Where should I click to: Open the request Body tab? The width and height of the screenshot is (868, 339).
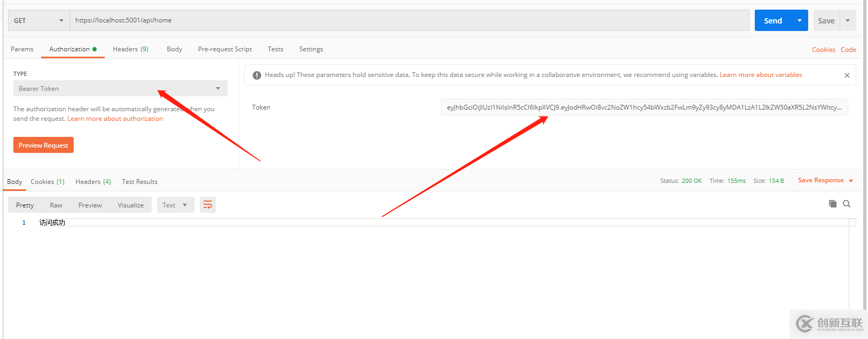pos(174,49)
